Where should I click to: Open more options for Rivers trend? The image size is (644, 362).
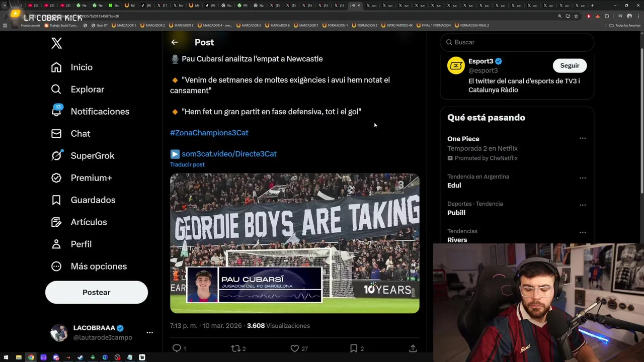583,232
